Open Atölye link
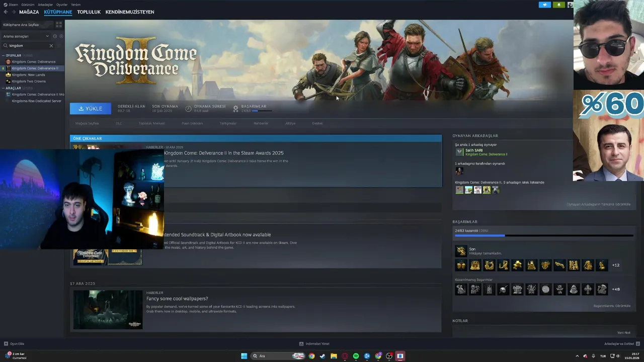Viewport: 644px width, 362px height. coord(290,123)
